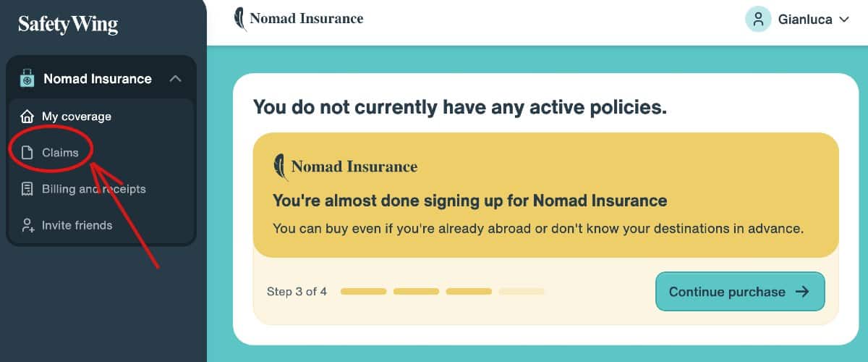Click the Gianluca user avatar icon
The width and height of the screenshot is (868, 362).
tap(758, 20)
